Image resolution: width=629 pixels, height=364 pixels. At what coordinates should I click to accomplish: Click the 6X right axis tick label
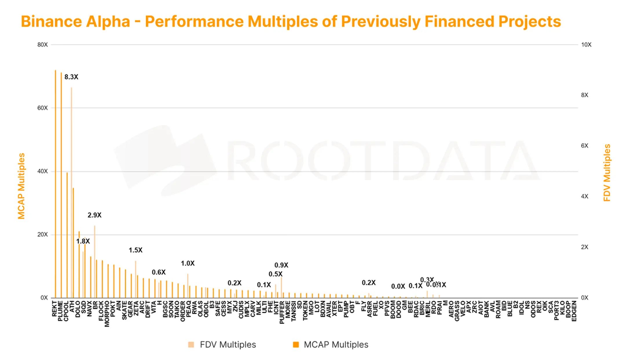(584, 146)
